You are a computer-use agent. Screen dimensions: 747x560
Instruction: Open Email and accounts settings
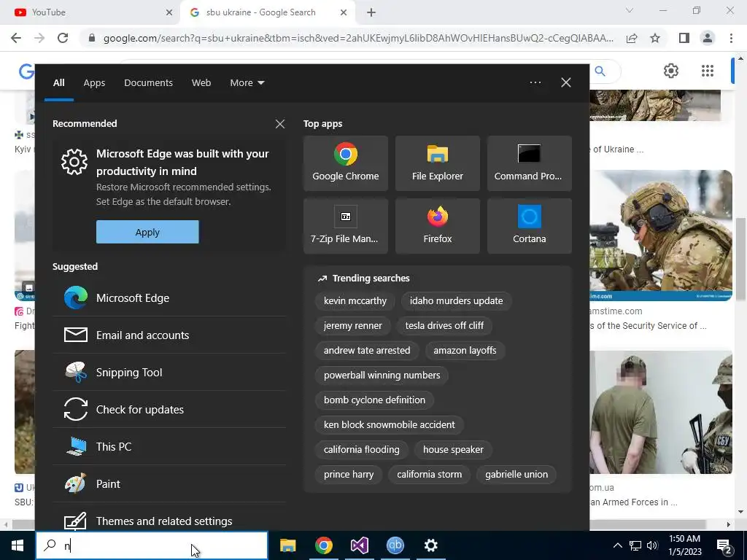click(169, 335)
